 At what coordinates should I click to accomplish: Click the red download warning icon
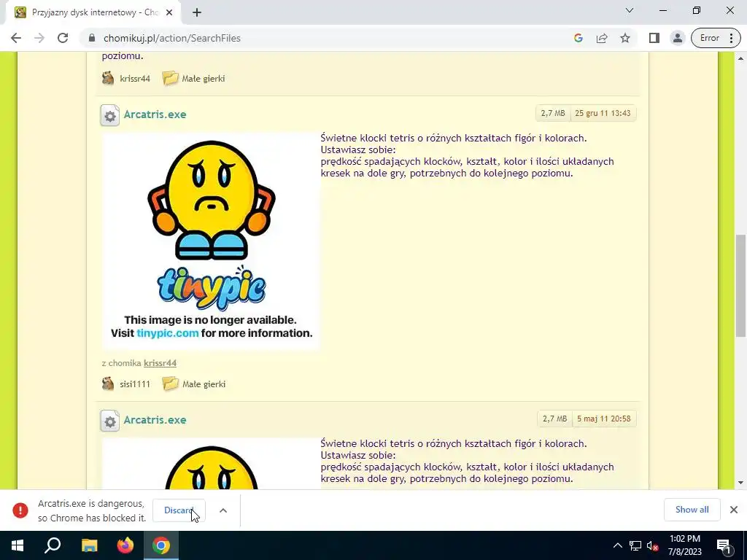point(20,510)
